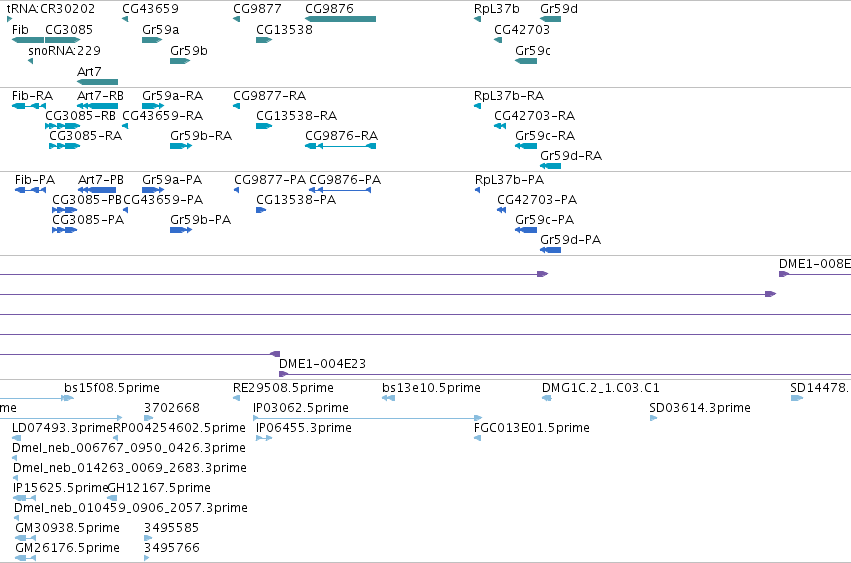Select the CG42703-PA protein label
Image resolution: width=851 pixels, height=563 pixels.
click(537, 200)
